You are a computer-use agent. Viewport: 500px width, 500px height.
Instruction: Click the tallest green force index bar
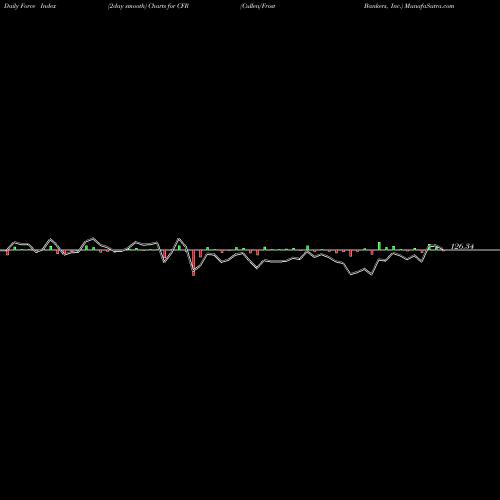[x=379, y=246]
